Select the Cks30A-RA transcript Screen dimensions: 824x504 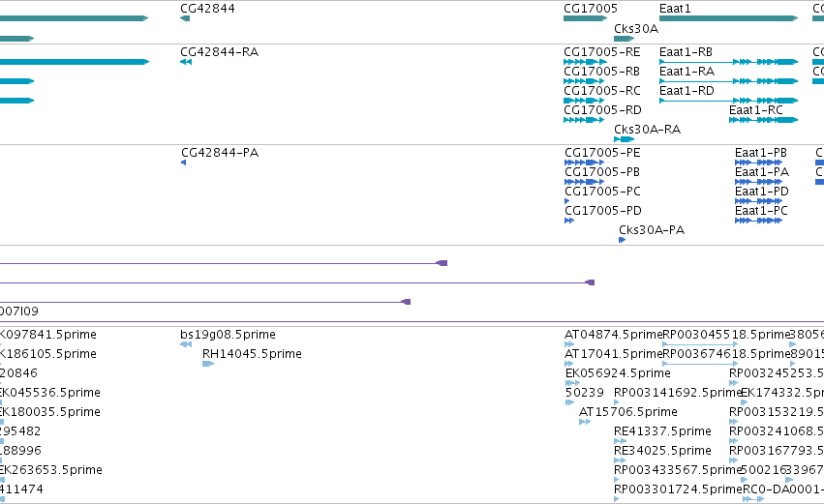click(x=647, y=130)
